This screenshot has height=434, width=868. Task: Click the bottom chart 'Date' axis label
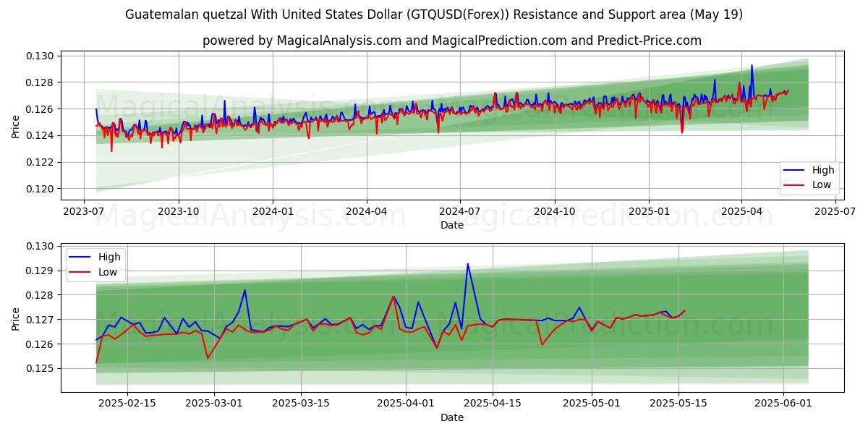pyautogui.click(x=452, y=417)
